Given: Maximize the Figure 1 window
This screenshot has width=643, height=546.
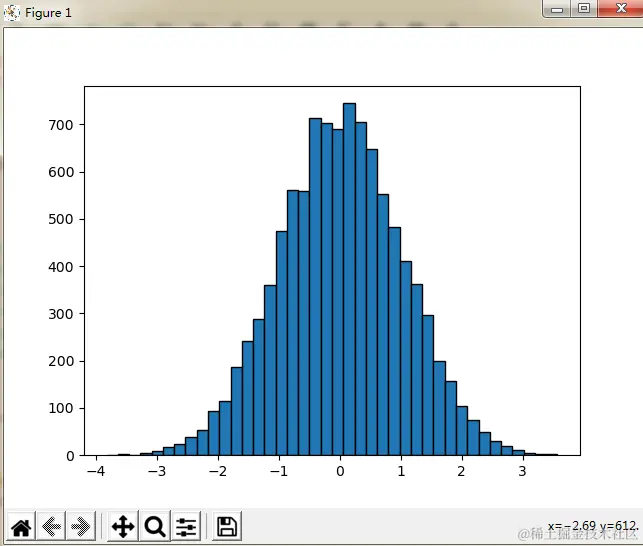Looking at the screenshot, I should point(584,9).
